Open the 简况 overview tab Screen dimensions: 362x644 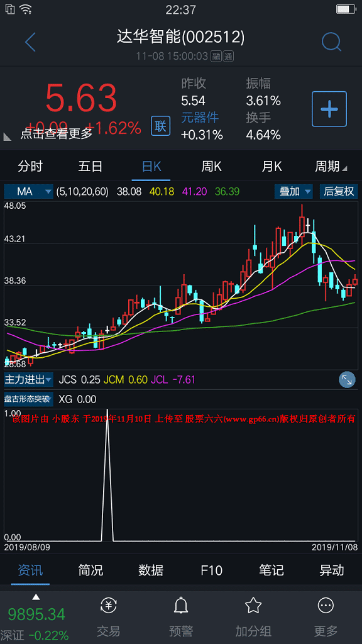pyautogui.click(x=90, y=570)
